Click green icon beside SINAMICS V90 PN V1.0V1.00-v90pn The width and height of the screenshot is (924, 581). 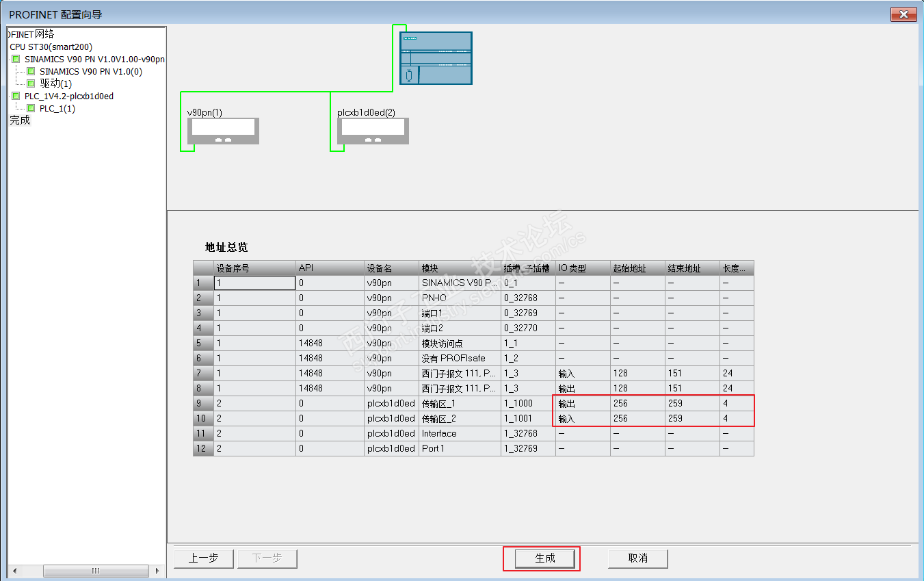pos(16,59)
